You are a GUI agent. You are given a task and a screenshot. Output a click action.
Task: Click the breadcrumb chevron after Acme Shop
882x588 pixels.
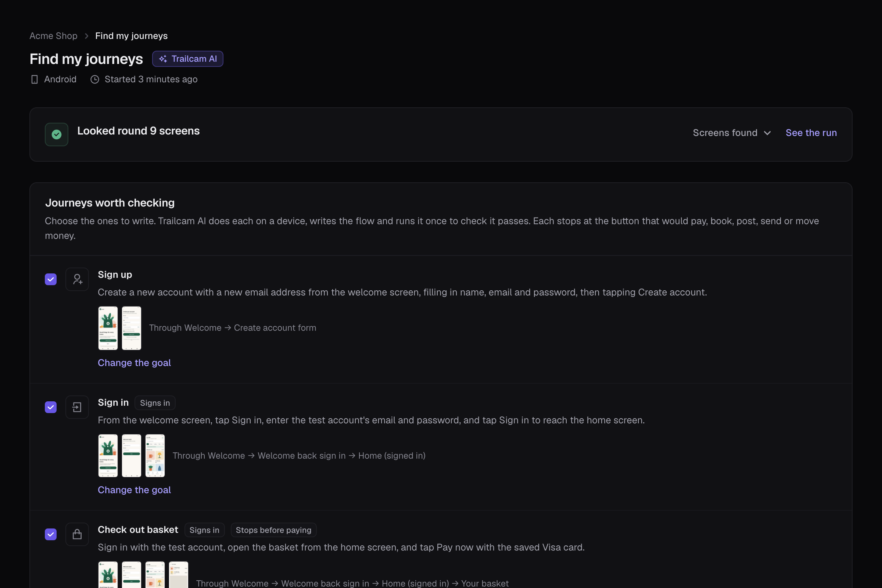coord(87,36)
